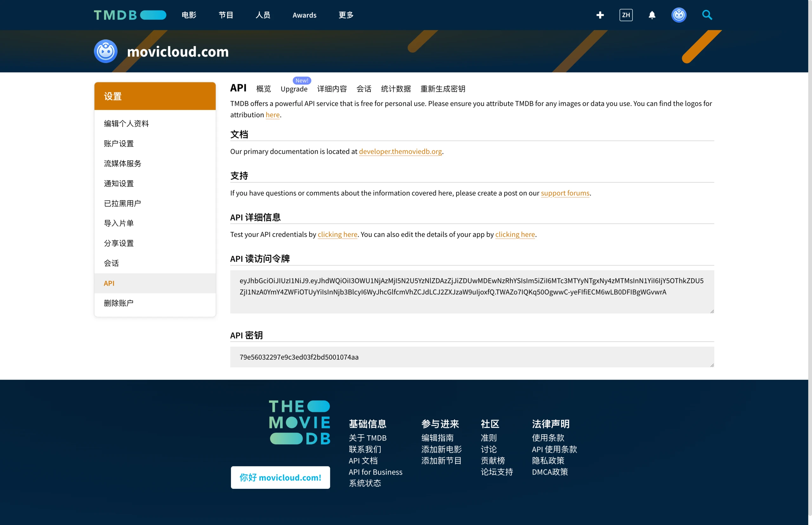Screen dimensions: 812x525
Task: Open the support forums link
Action: click(x=565, y=193)
